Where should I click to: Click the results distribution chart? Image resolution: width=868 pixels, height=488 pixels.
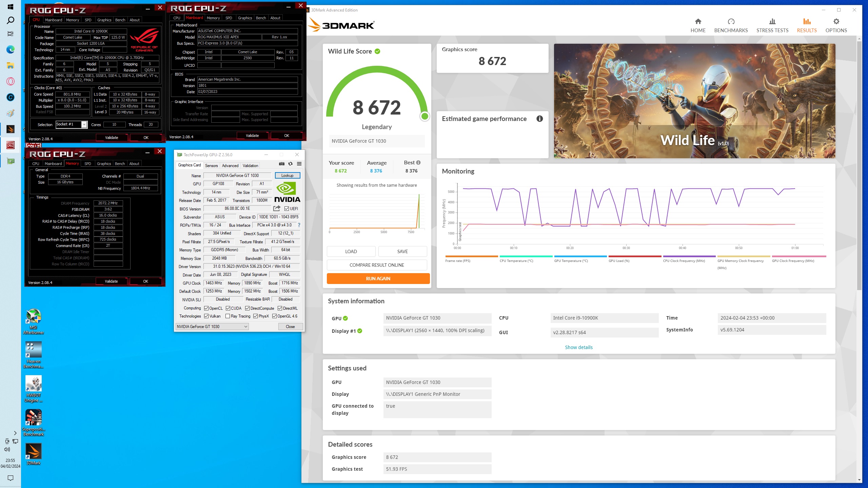pos(377,213)
